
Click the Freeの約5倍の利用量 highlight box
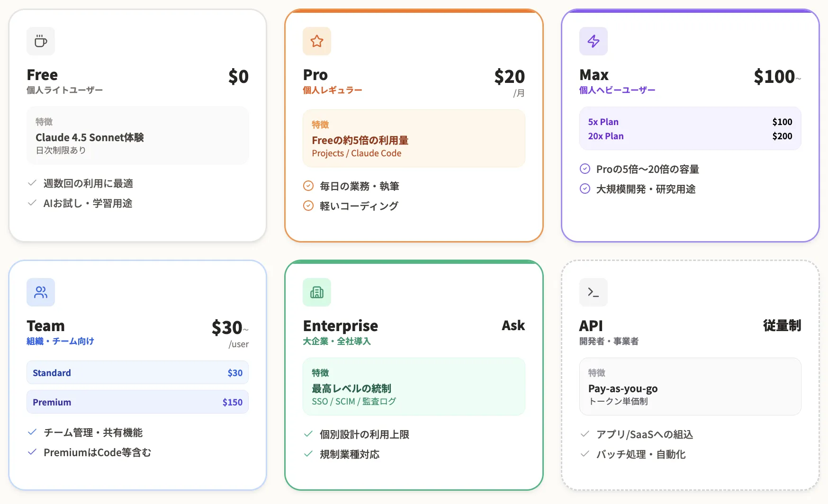click(x=413, y=138)
